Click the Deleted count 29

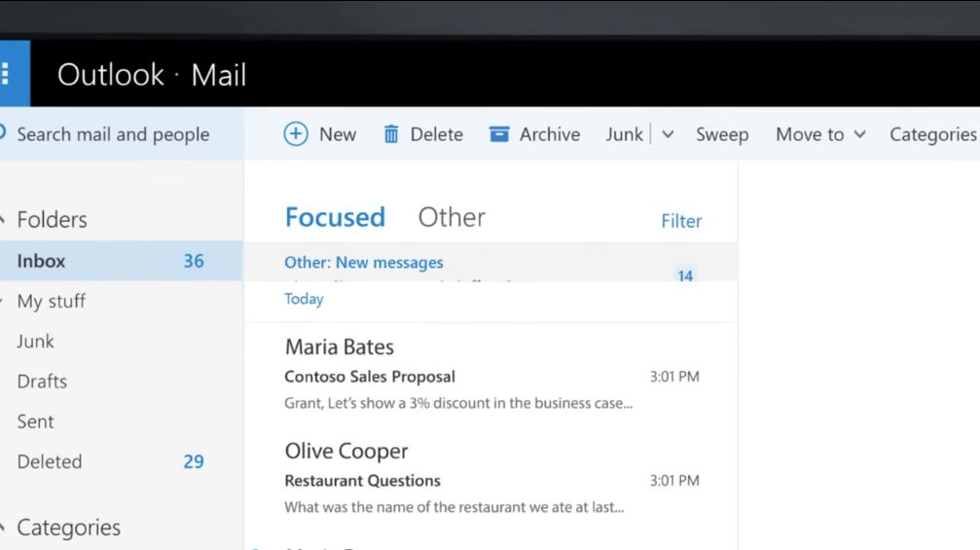[x=194, y=461]
